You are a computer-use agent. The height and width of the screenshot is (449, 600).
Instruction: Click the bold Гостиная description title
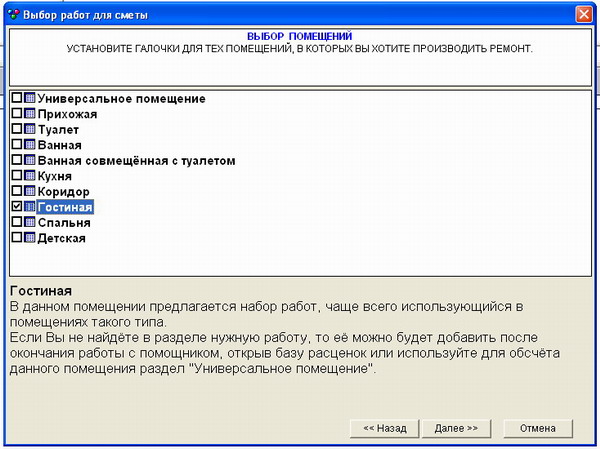coord(41,291)
